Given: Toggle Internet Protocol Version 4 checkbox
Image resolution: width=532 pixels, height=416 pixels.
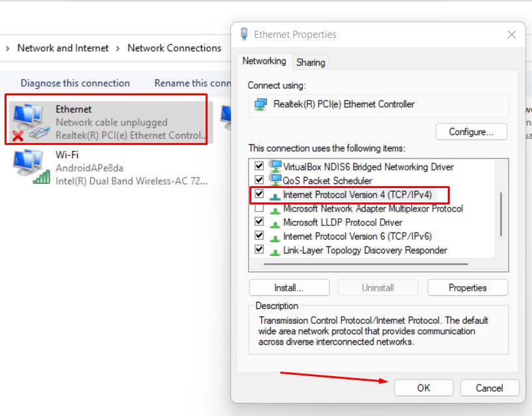Looking at the screenshot, I should pyautogui.click(x=259, y=194).
